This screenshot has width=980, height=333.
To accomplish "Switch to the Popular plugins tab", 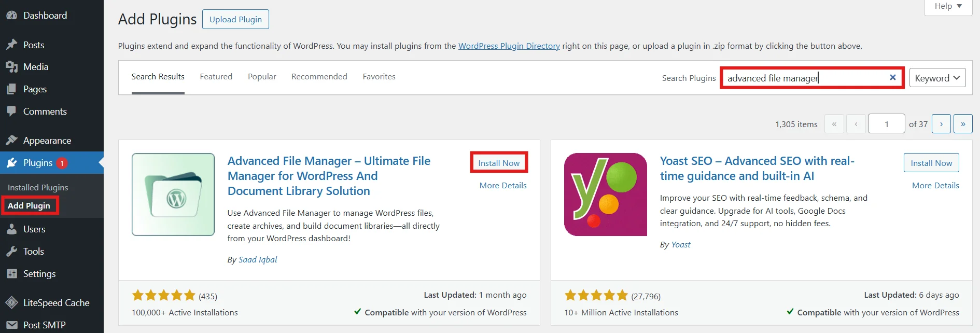I will [262, 76].
